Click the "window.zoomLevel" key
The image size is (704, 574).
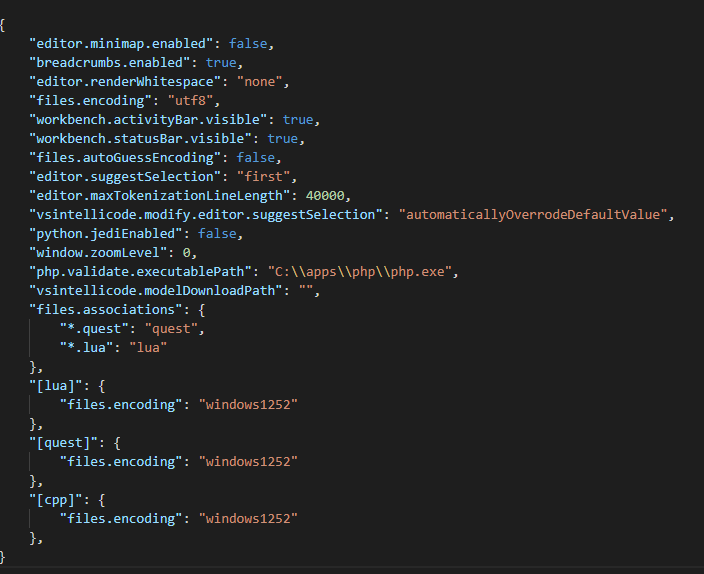(101, 252)
